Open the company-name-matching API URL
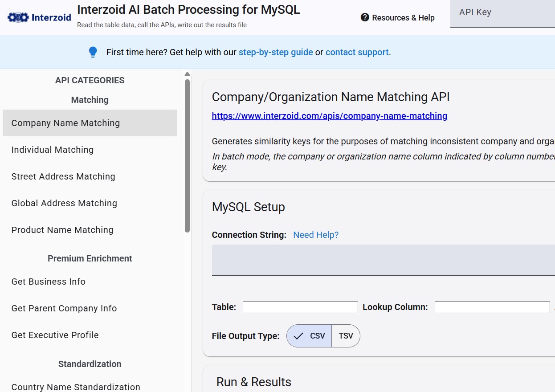555x392 pixels. pos(330,116)
